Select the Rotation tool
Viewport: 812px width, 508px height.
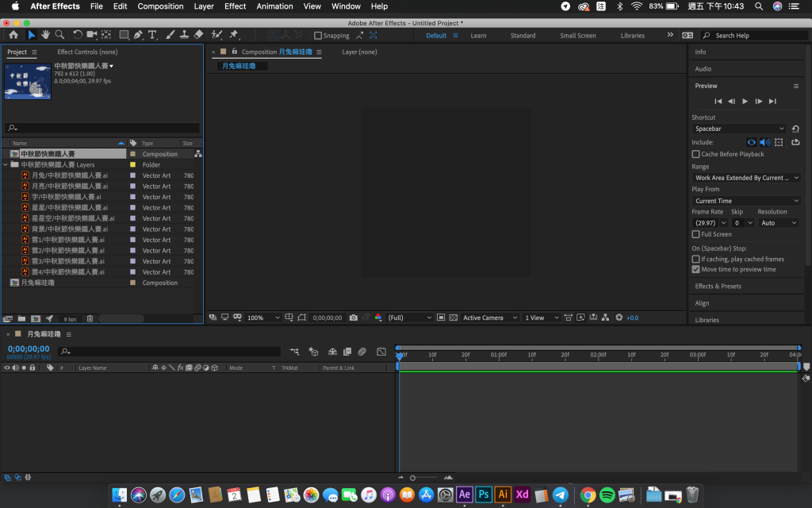pyautogui.click(x=77, y=35)
